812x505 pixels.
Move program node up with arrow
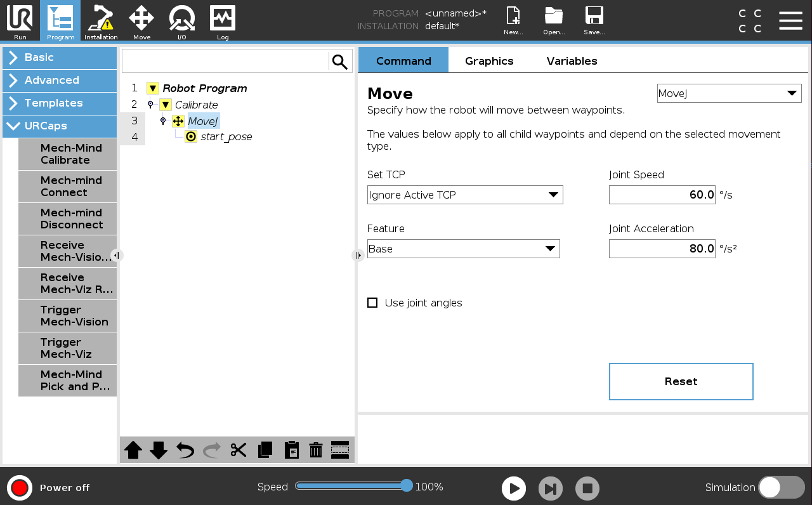[133, 450]
